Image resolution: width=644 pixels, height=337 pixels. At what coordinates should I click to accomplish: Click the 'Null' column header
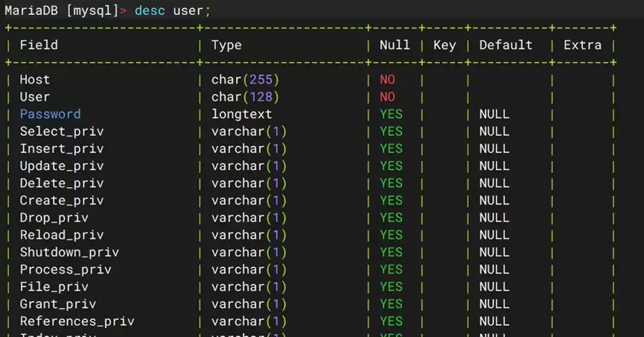tap(395, 45)
